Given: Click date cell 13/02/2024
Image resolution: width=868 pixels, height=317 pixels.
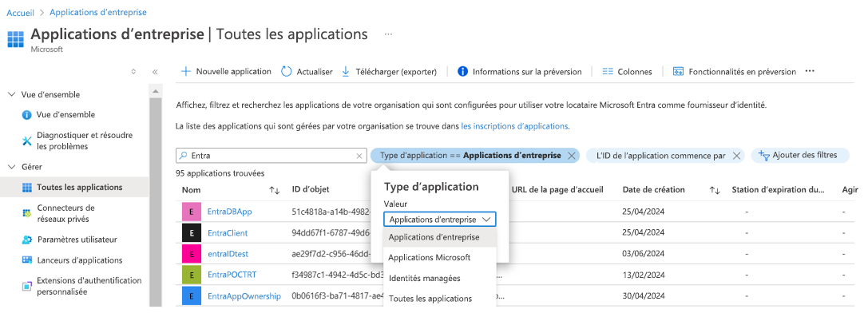Looking at the screenshot, I should 644,275.
